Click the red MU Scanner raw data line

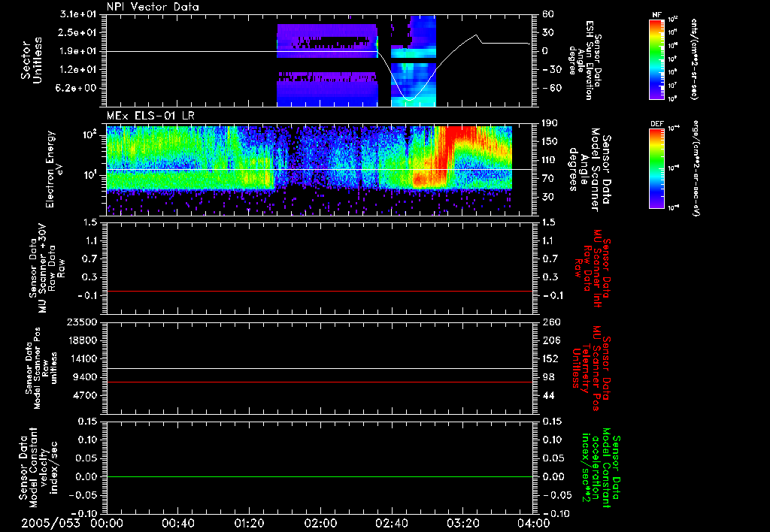click(320, 292)
